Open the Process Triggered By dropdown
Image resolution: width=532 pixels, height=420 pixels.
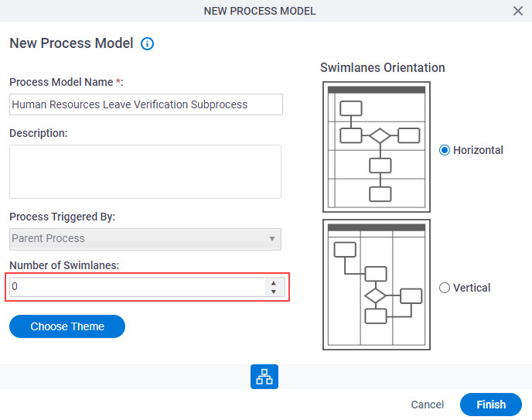click(145, 239)
